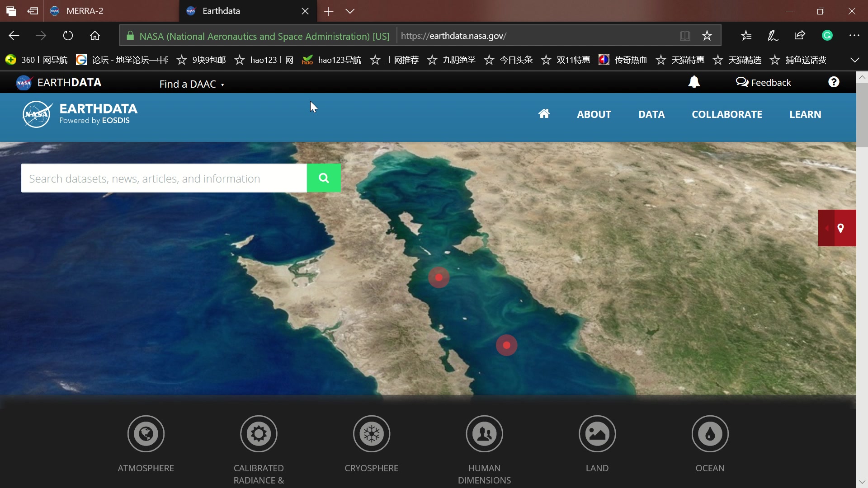Add this page to favorites with the star
Screen dimensions: 868x488
pyautogui.click(x=707, y=36)
